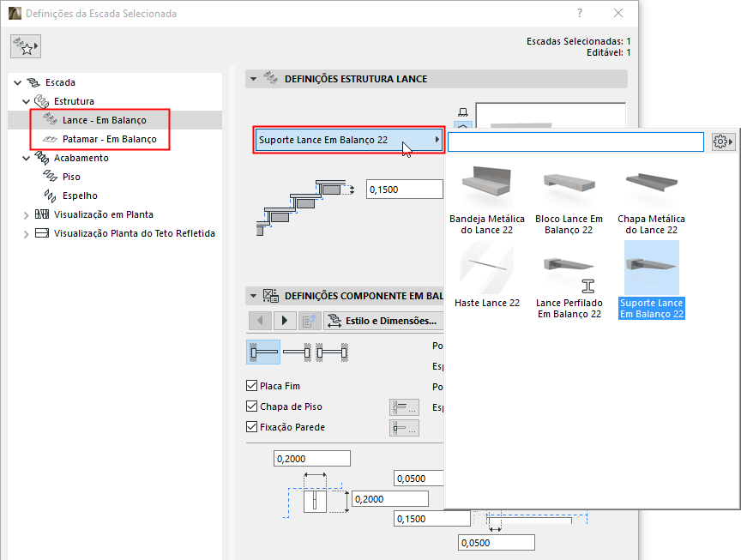Click the Escada tree icon
The image size is (741, 560).
coord(33,82)
